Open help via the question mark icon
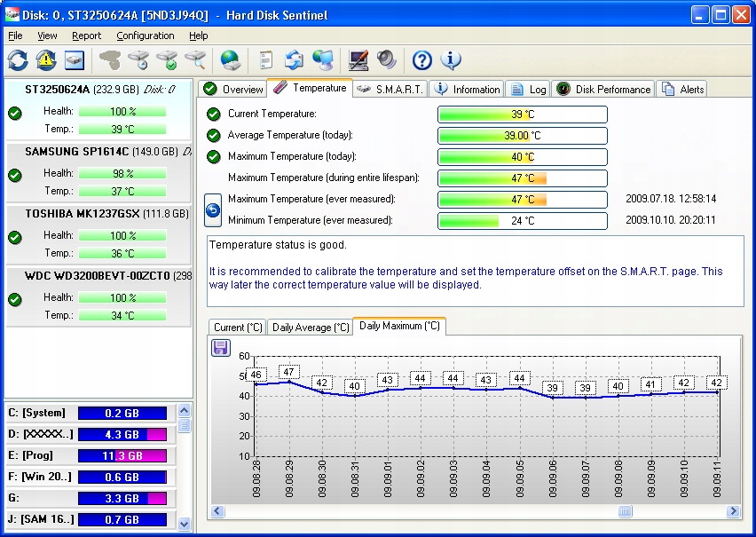 coord(422,59)
